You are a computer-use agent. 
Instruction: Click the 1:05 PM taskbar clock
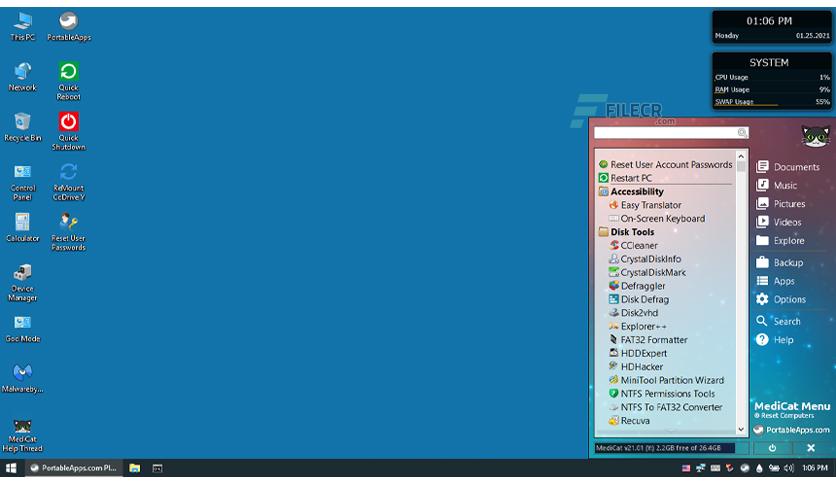pyautogui.click(x=815, y=468)
